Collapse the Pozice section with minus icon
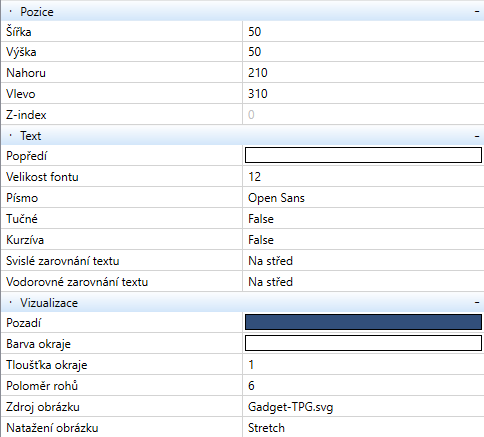Image resolution: width=484 pixels, height=437 pixels. [477, 12]
